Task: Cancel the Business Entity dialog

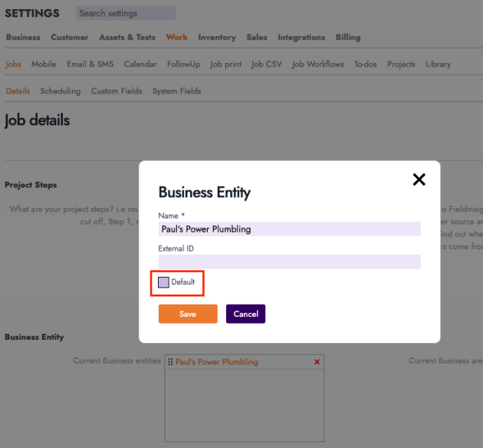Action: pos(245,314)
